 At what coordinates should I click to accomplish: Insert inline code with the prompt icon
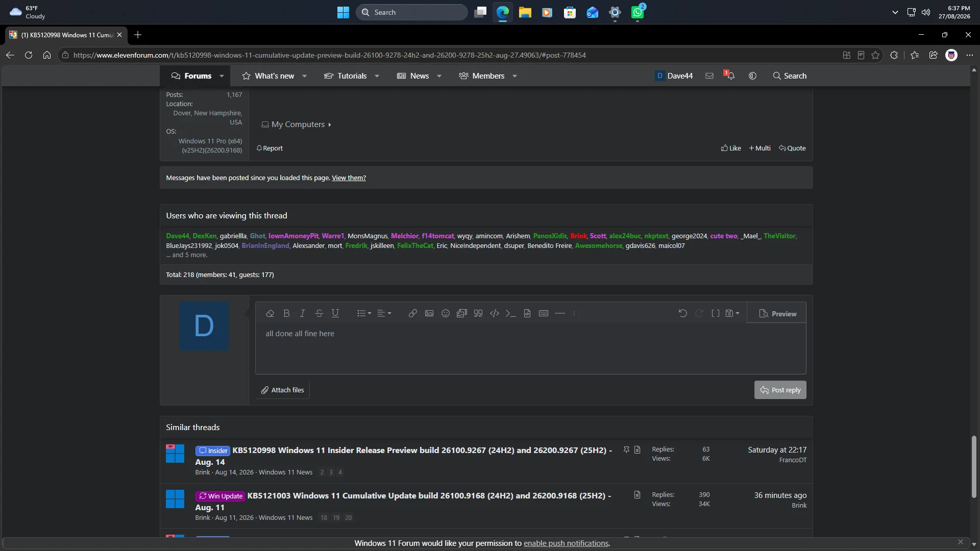tap(511, 313)
